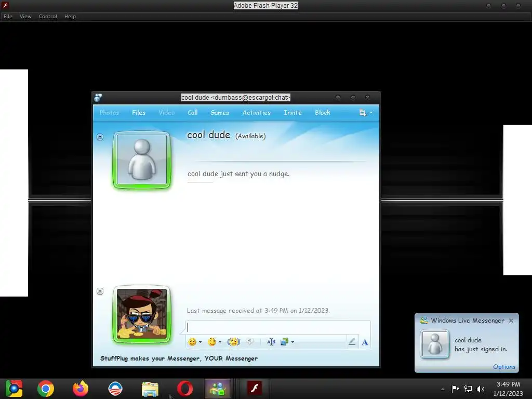Open the Flash Player Control menu
532x399 pixels.
[48, 16]
